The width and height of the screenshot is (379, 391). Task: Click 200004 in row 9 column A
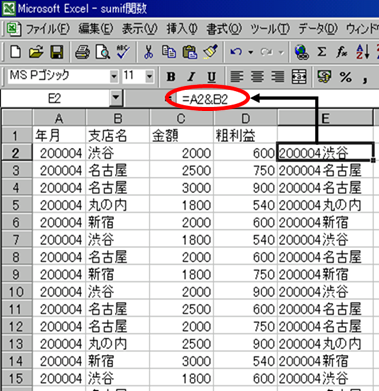pyautogui.click(x=59, y=274)
